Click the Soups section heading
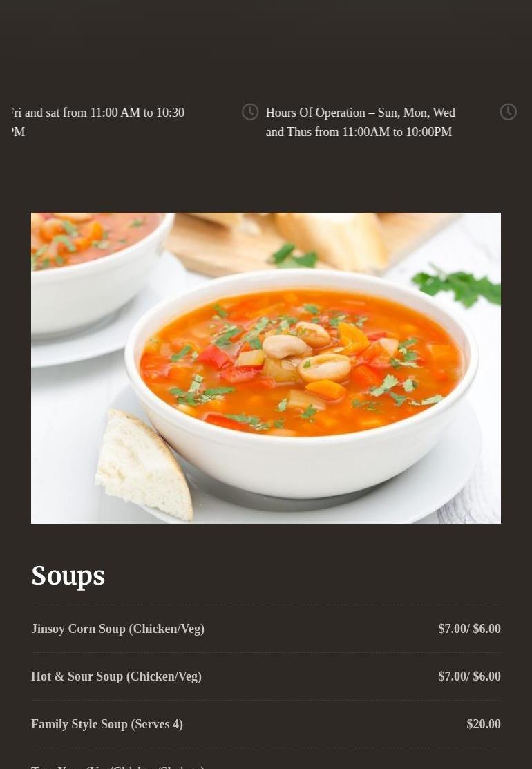This screenshot has width=532, height=769. tap(68, 576)
